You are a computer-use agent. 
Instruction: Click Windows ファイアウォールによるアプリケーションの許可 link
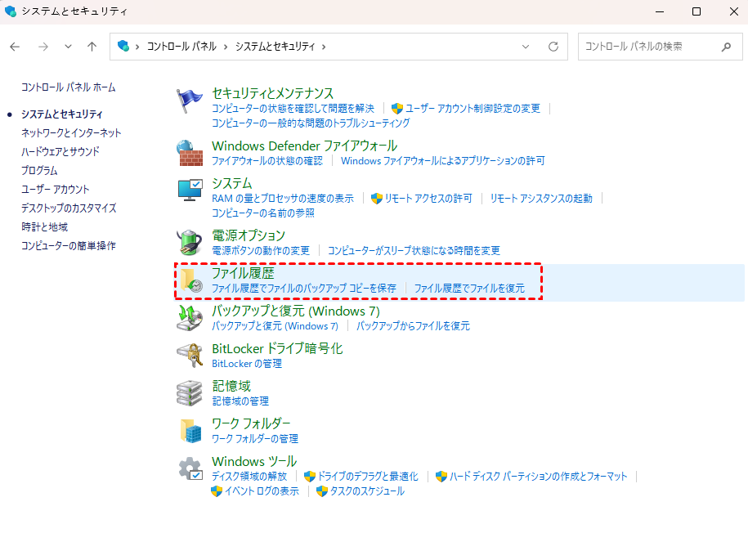(443, 161)
